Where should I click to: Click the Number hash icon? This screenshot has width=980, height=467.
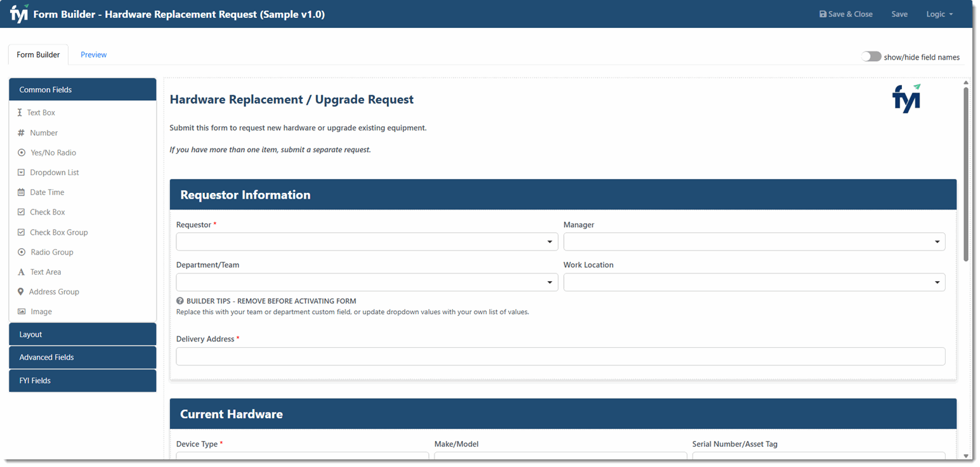[21, 133]
